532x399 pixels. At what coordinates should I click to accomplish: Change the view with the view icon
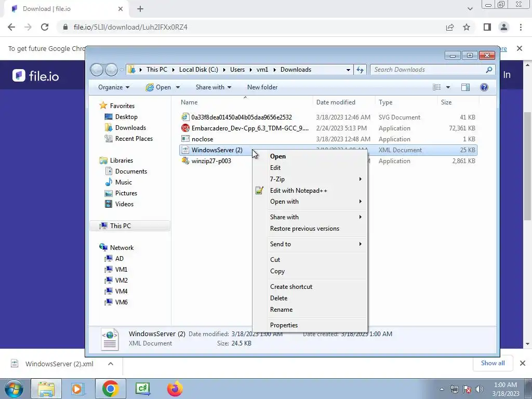click(436, 87)
